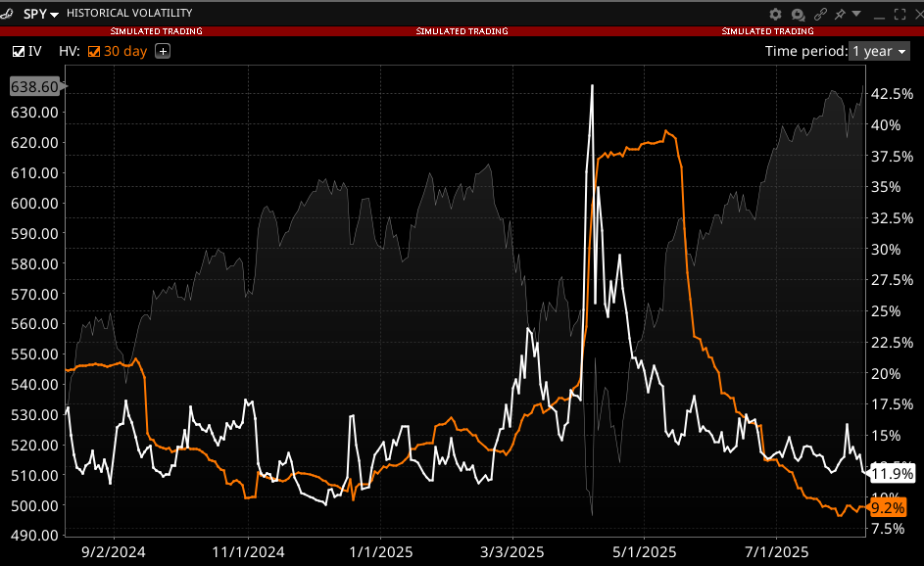
Task: Click the HISTORICAL VOLATILITY title text
Action: (129, 13)
